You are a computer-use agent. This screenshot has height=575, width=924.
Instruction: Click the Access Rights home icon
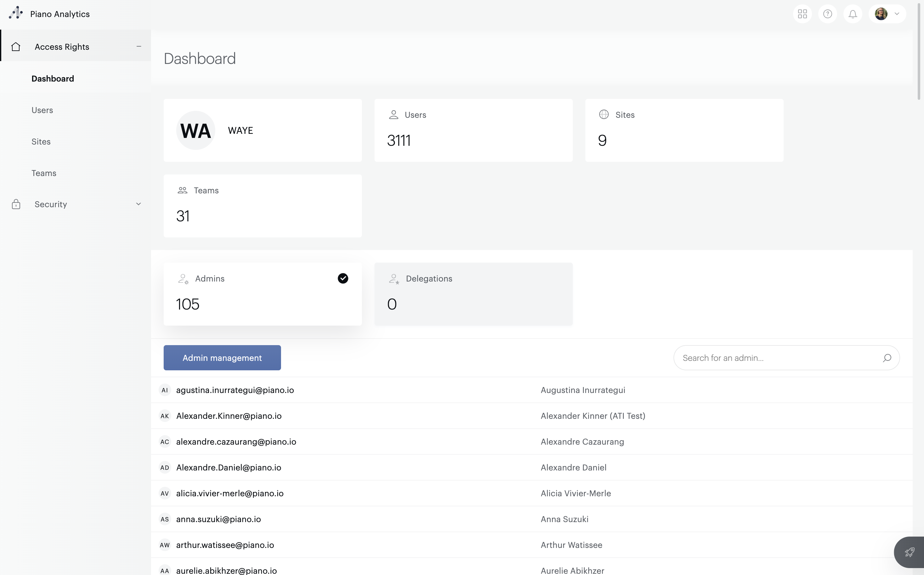click(x=16, y=47)
